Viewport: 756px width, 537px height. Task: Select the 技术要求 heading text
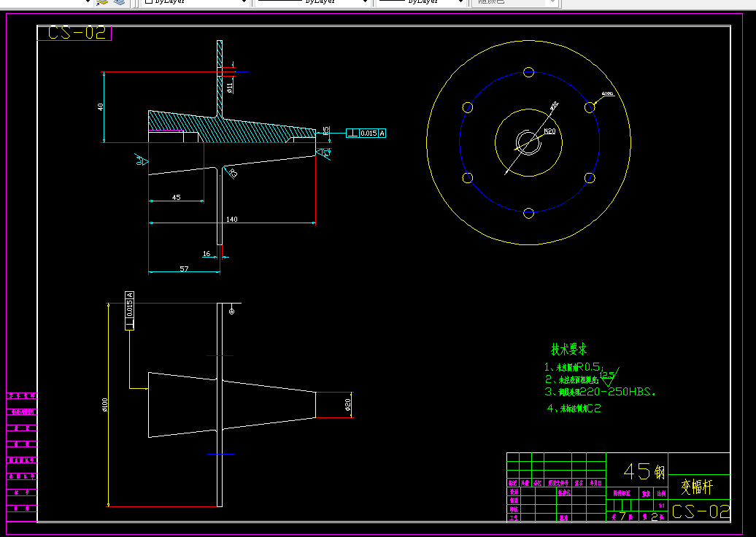569,349
